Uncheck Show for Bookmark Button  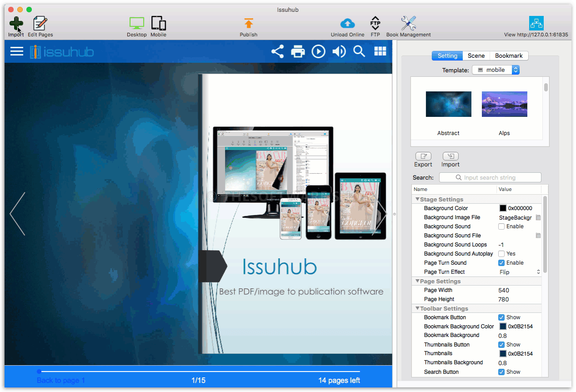click(501, 317)
